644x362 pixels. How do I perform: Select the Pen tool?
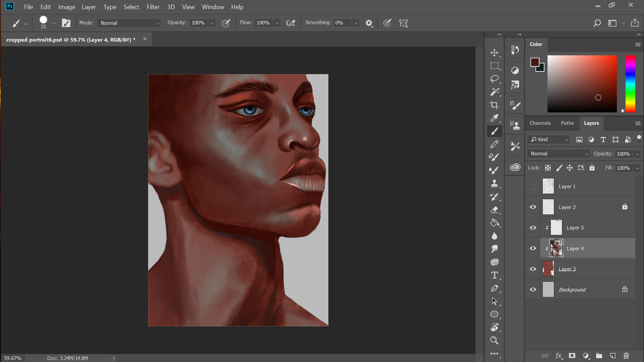click(x=494, y=288)
